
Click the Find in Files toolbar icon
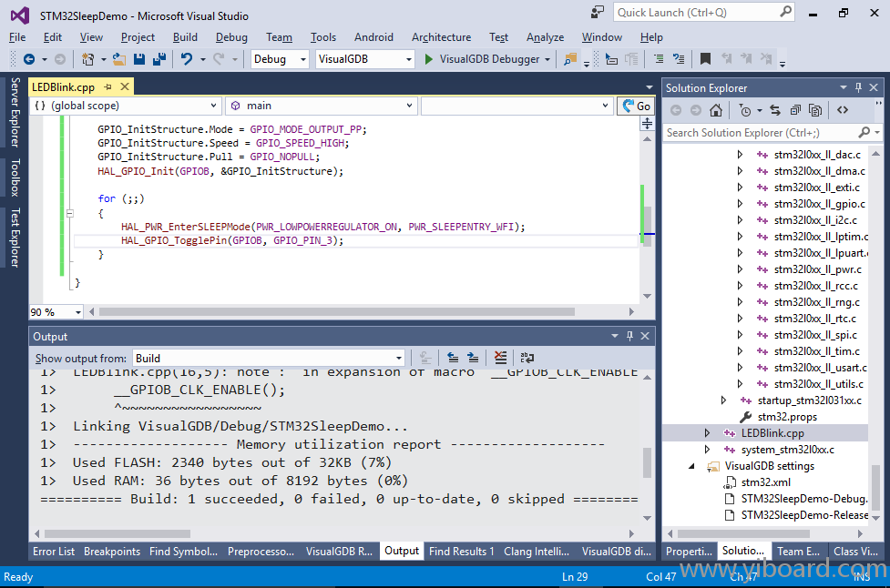pyautogui.click(x=570, y=59)
